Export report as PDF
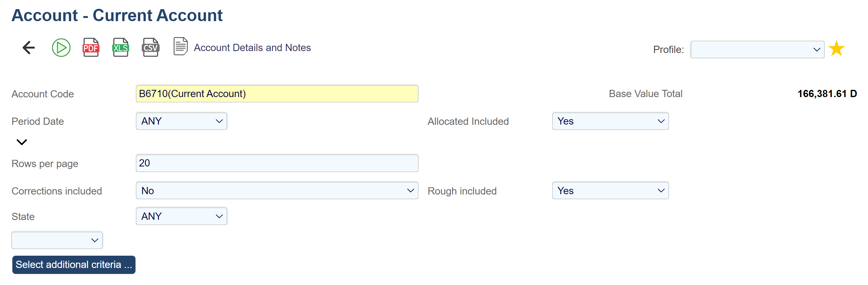 pyautogui.click(x=91, y=47)
